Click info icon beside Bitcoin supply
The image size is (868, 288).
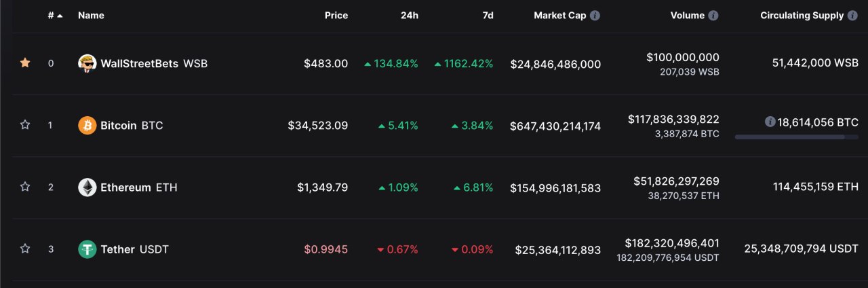(770, 122)
